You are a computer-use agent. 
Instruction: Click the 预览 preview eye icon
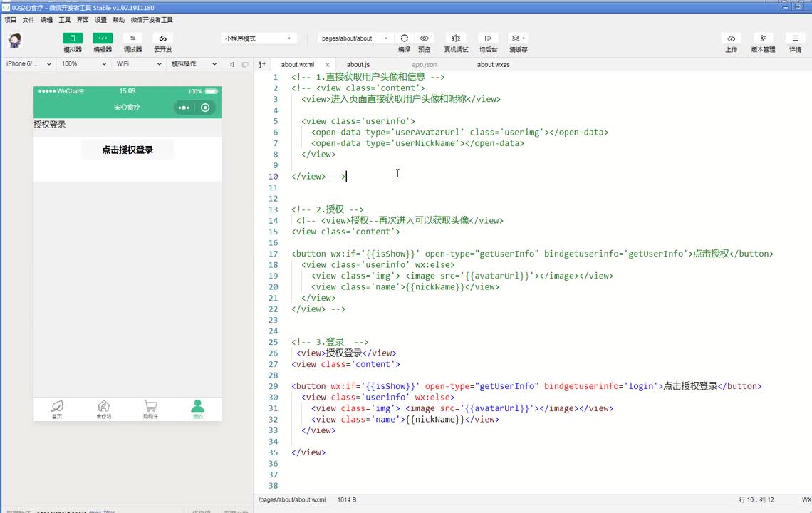[424, 38]
